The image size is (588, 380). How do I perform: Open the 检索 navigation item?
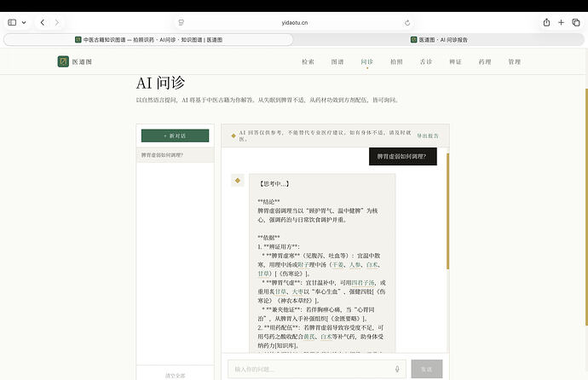click(x=308, y=62)
